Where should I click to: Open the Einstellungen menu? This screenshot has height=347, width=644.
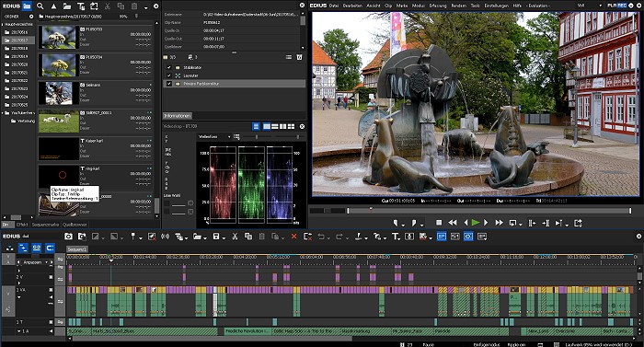[x=496, y=6]
